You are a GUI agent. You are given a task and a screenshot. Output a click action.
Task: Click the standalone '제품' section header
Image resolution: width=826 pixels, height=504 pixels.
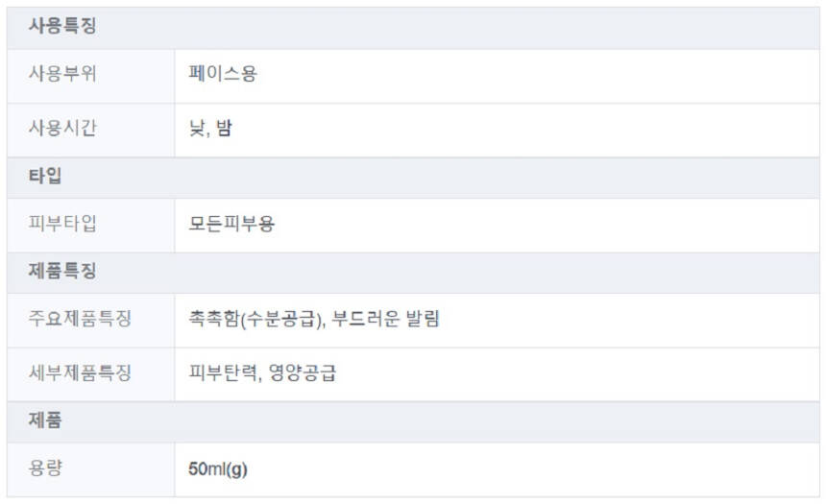(46, 420)
